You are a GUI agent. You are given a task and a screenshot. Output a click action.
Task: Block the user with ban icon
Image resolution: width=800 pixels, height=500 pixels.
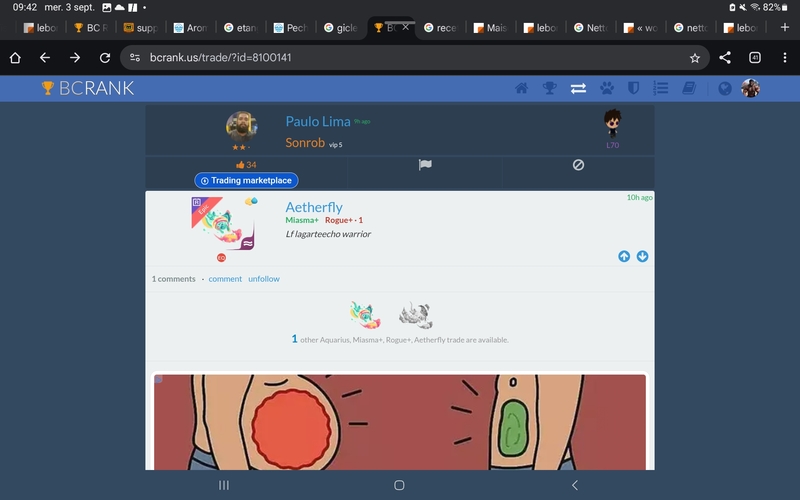[578, 165]
